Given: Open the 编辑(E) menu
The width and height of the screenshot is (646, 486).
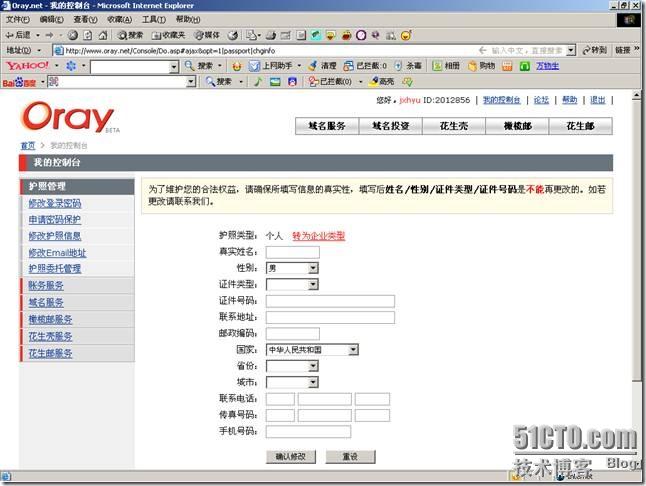Looking at the screenshot, I should click(51, 19).
